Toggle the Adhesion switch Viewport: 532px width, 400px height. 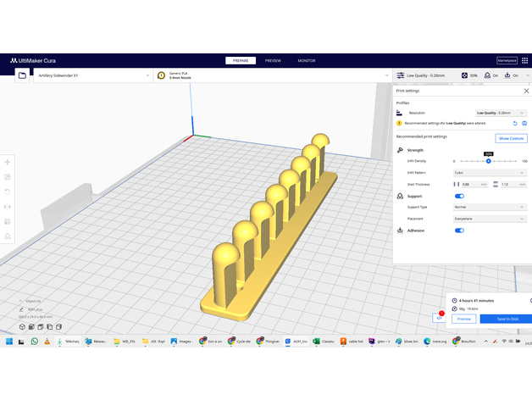click(x=460, y=230)
